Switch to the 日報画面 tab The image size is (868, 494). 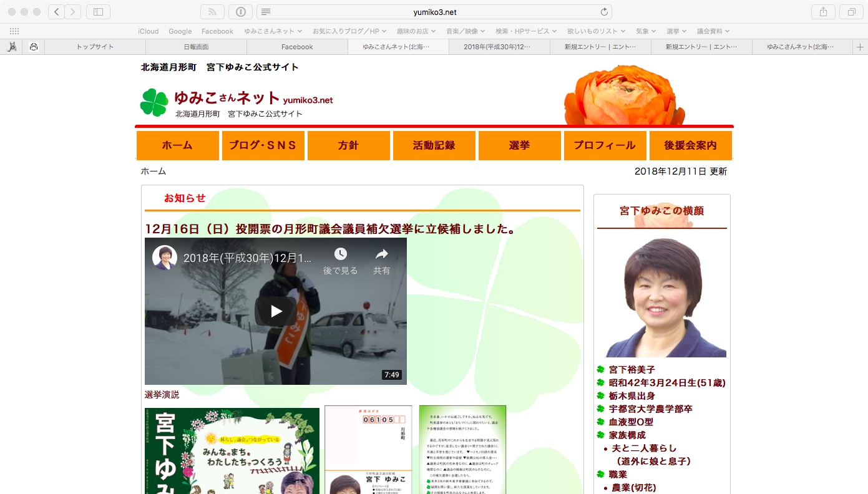(x=196, y=47)
